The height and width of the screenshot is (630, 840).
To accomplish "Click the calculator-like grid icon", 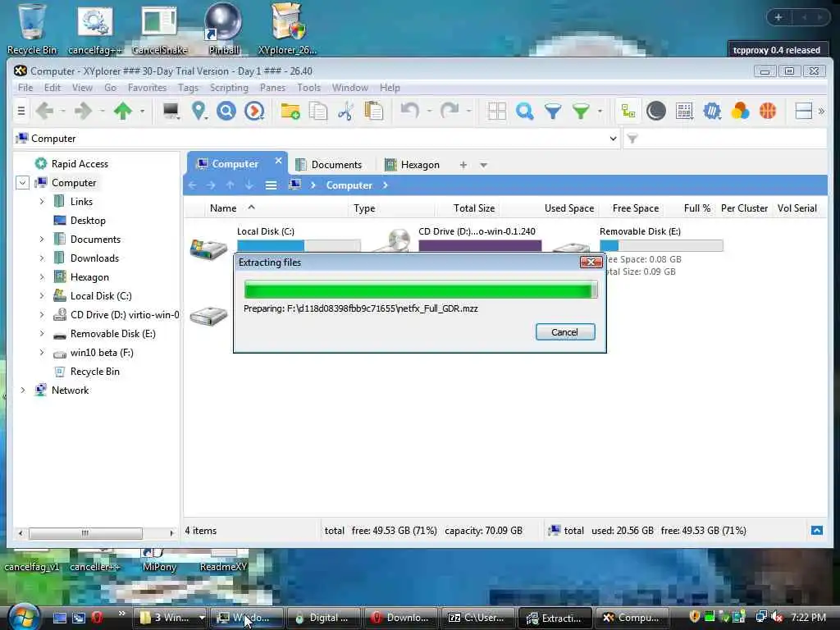I will click(684, 111).
